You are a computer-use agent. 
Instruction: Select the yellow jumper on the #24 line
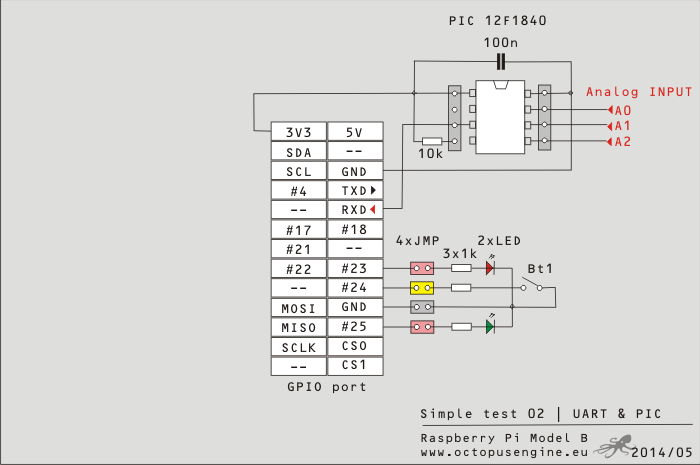click(422, 288)
